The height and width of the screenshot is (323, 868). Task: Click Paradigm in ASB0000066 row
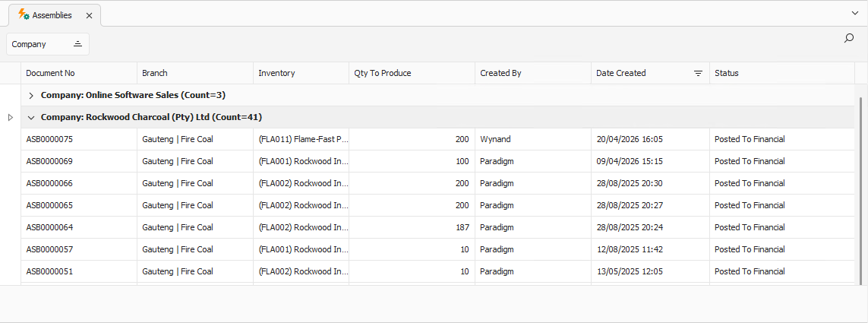[497, 183]
